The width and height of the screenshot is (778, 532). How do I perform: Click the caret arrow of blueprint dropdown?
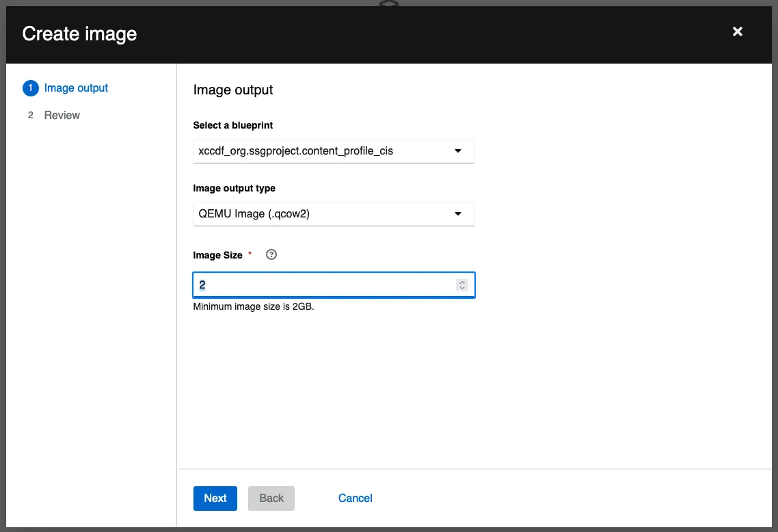[x=458, y=151]
